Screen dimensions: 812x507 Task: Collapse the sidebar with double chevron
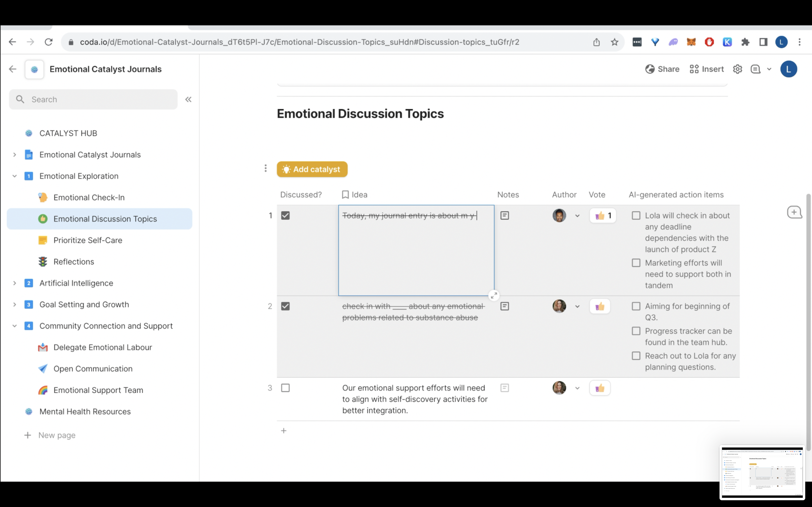[x=188, y=99]
